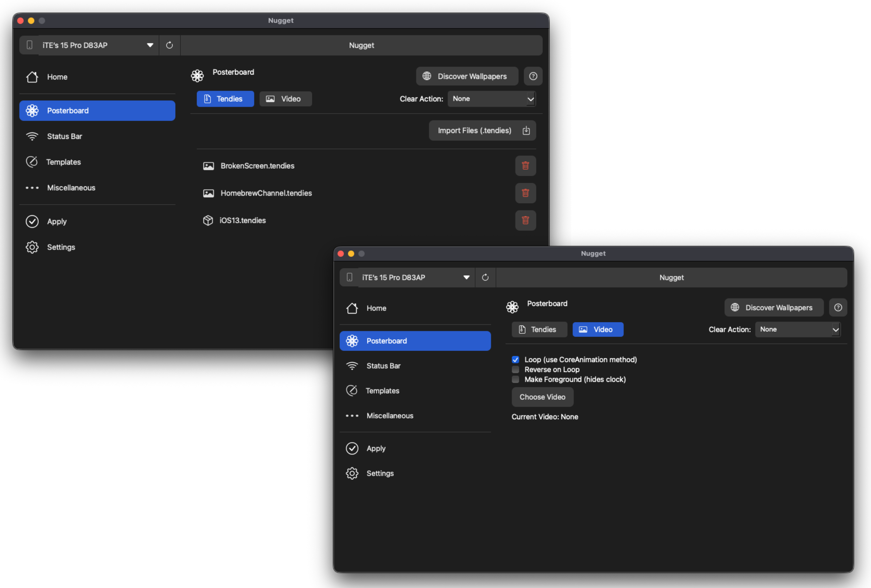871x588 pixels.
Task: Open Clear Action dropdown in front window
Action: pyautogui.click(x=798, y=330)
